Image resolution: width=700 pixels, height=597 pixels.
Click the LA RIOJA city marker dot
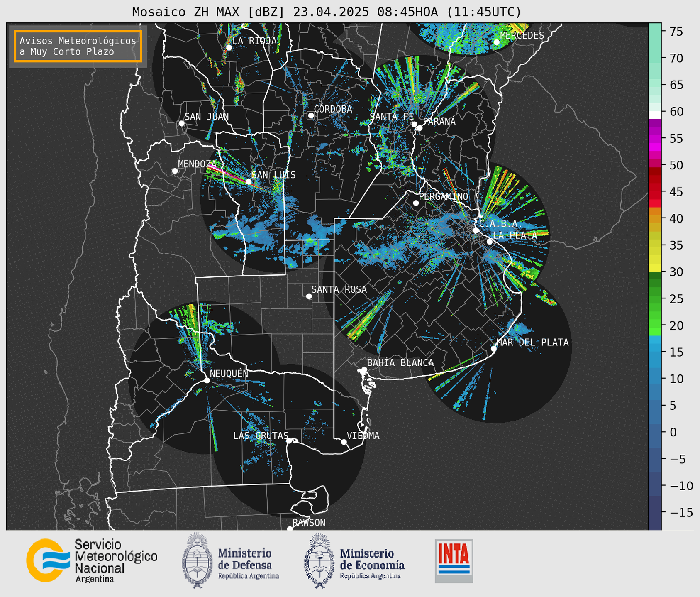point(229,48)
